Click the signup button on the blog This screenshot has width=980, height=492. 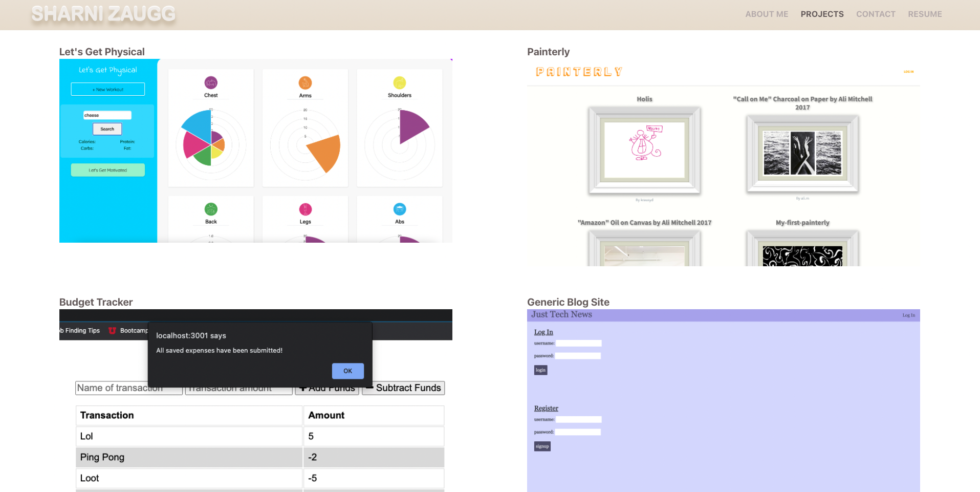pos(542,446)
